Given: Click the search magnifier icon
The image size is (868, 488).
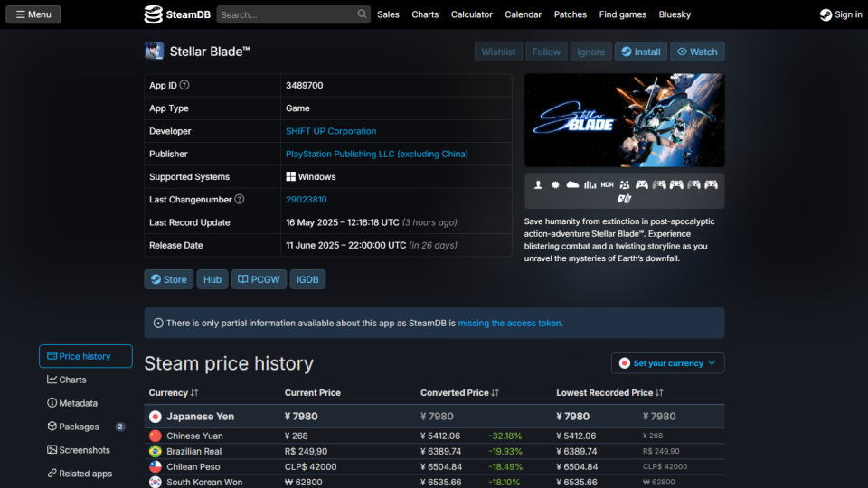Looking at the screenshot, I should tap(362, 14).
